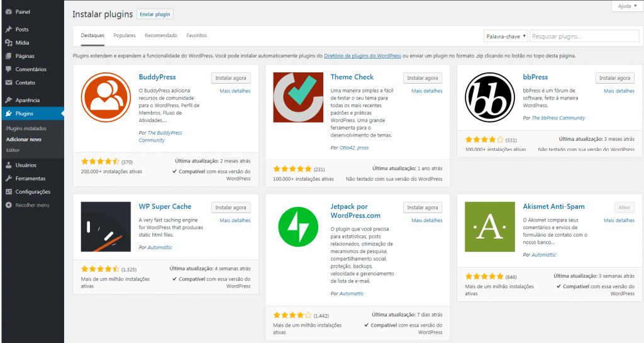Click the Usuários person icon
This screenshot has width=644, height=343.
[x=9, y=165]
